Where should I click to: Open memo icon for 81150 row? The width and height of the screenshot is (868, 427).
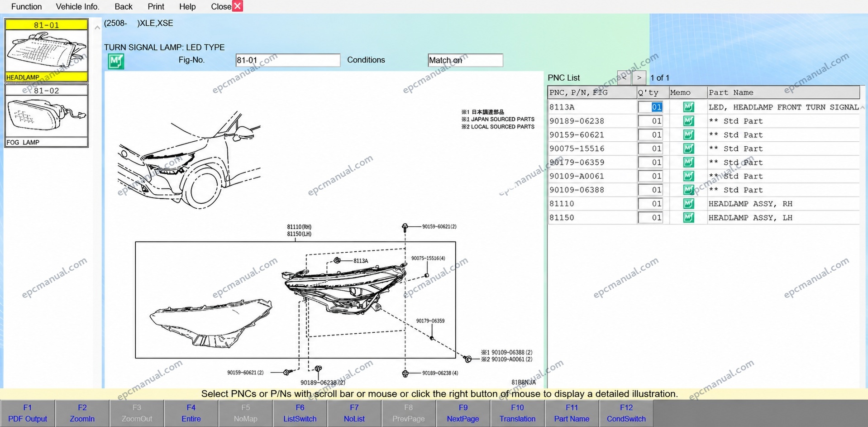point(688,217)
